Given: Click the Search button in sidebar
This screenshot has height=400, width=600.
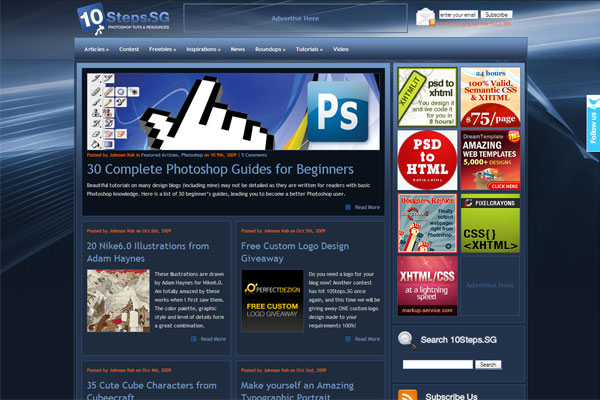Looking at the screenshot, I should 488,364.
